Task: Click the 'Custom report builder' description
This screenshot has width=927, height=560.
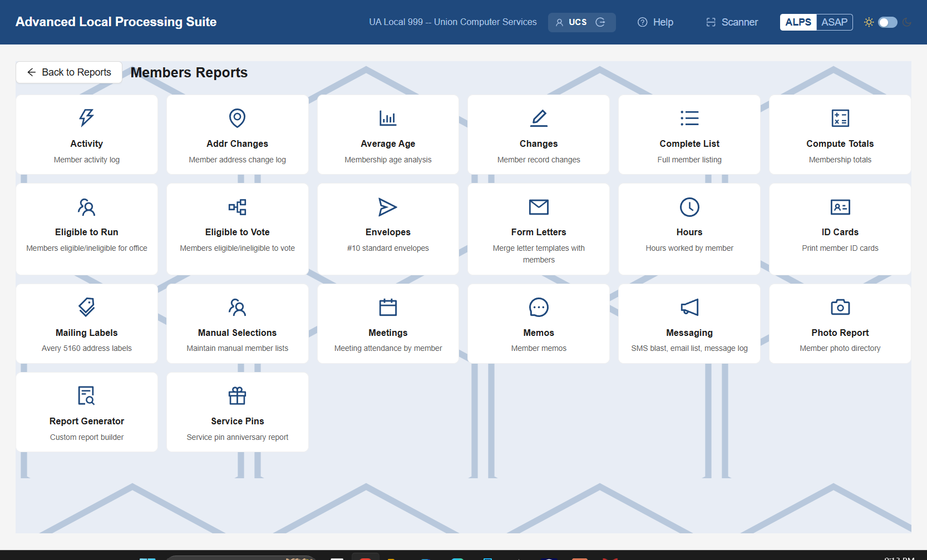Action: tap(87, 437)
